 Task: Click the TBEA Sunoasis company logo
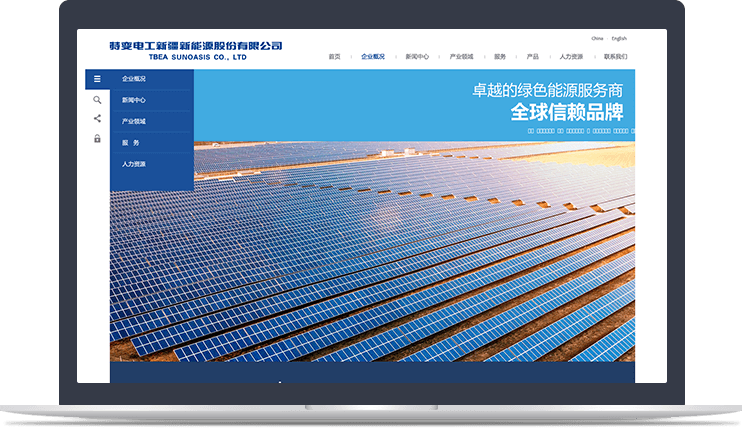[x=196, y=50]
